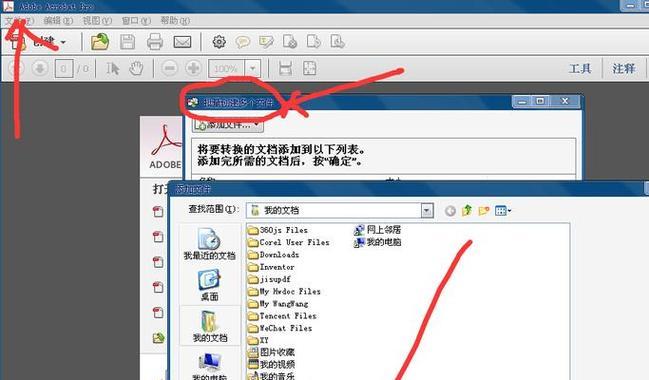Click the highlight text pencil icon
Screen dimensions: 649x380
coord(266,42)
